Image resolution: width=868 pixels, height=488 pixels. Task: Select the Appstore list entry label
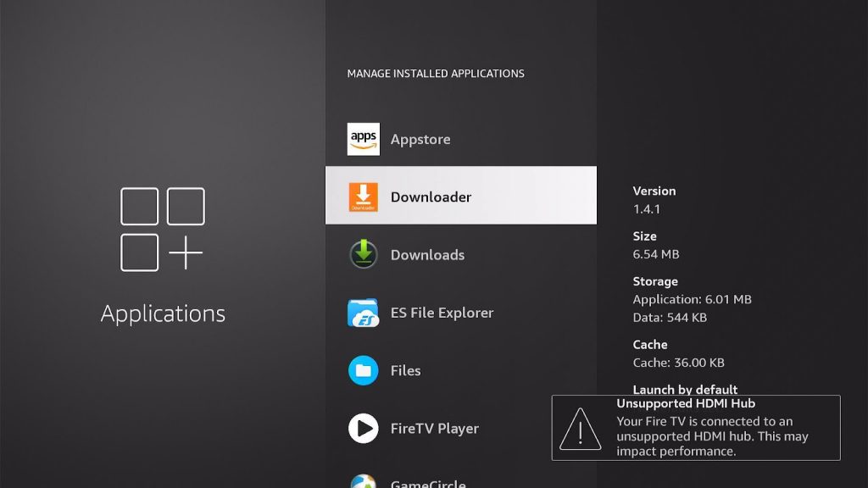(x=420, y=140)
